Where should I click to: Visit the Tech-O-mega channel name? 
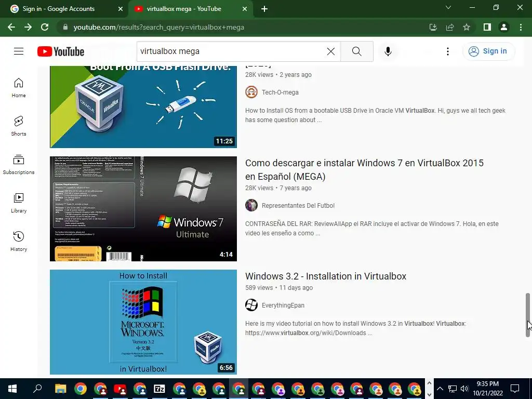click(x=280, y=92)
